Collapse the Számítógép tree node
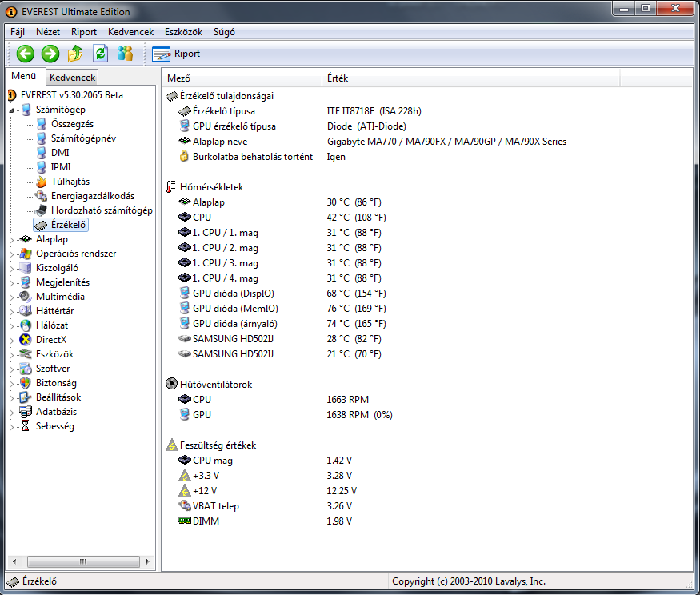 [12, 110]
